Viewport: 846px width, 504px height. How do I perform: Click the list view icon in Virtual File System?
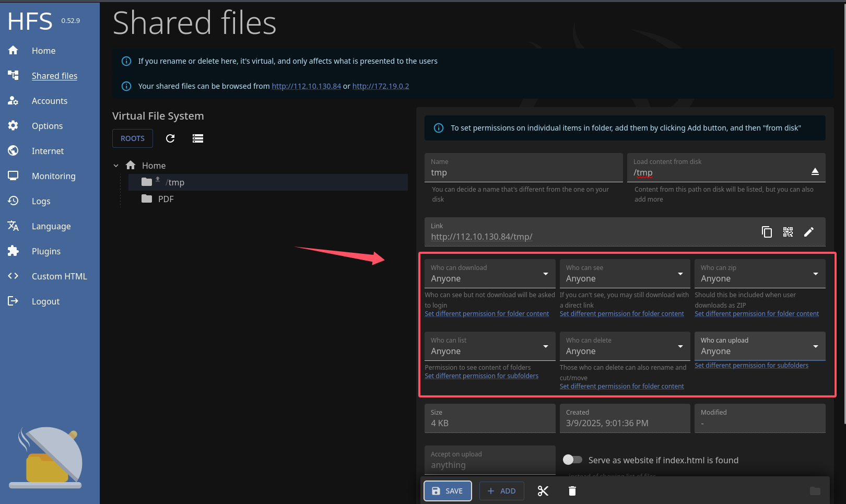tap(198, 138)
